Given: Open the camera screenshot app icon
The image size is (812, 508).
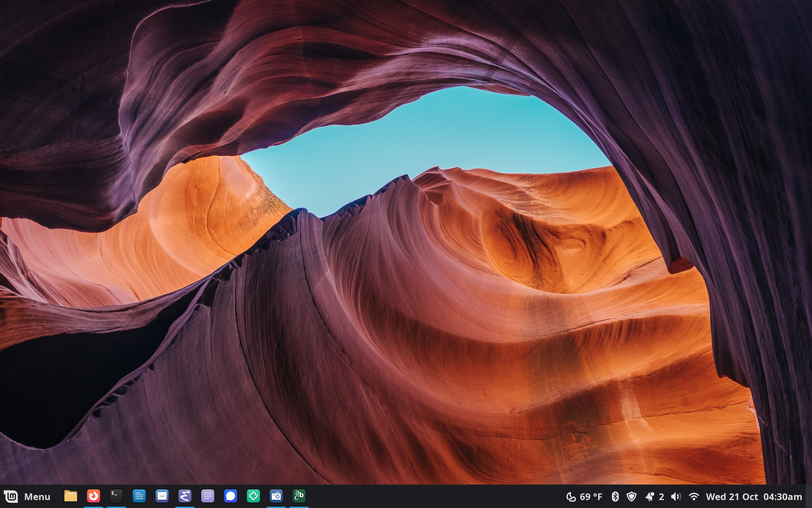Looking at the screenshot, I should pos(276,496).
